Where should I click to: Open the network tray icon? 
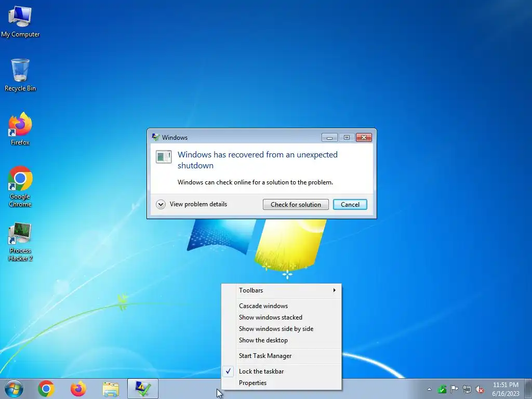[467, 389]
